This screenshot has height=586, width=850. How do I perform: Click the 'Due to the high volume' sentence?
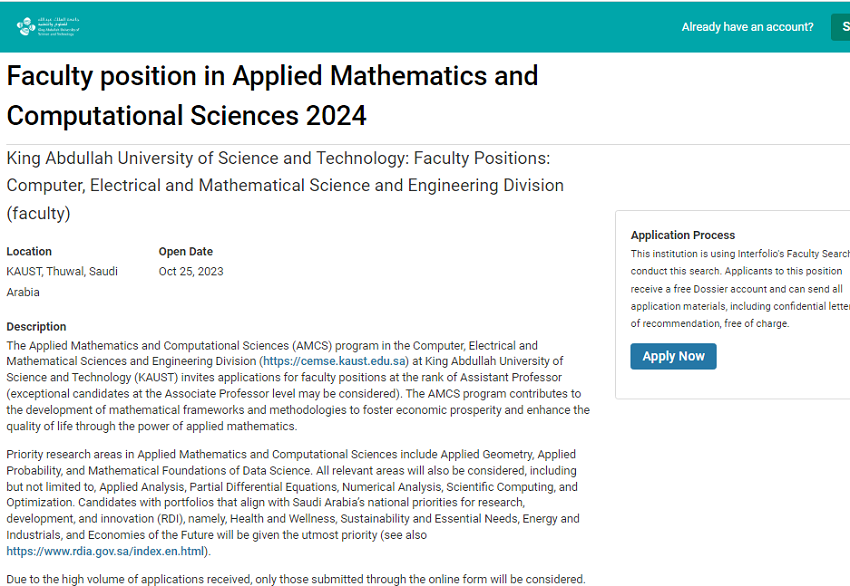[x=295, y=579]
